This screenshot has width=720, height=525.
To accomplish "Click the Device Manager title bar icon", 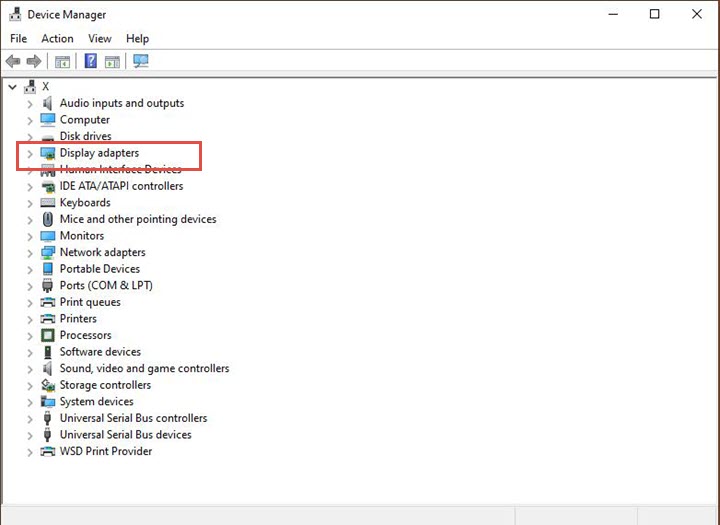I will click(15, 14).
